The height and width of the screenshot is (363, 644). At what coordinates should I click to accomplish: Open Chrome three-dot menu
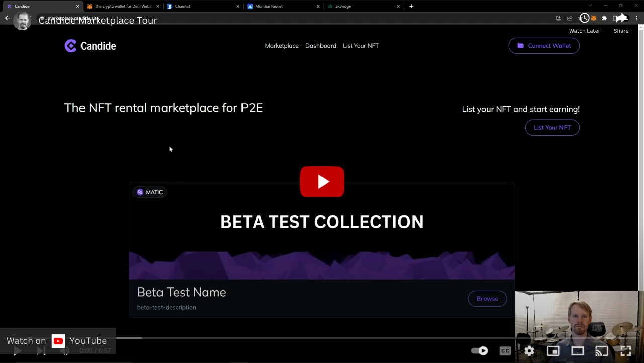click(638, 18)
